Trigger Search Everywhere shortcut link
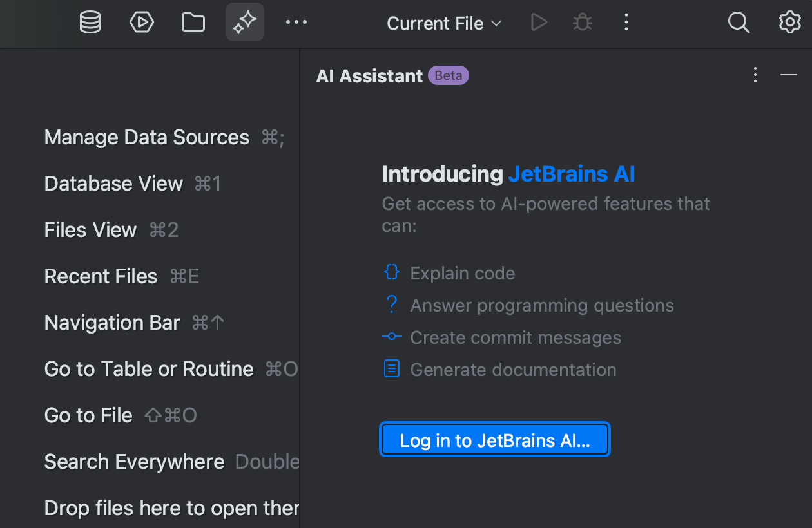The image size is (812, 528). coord(134,462)
